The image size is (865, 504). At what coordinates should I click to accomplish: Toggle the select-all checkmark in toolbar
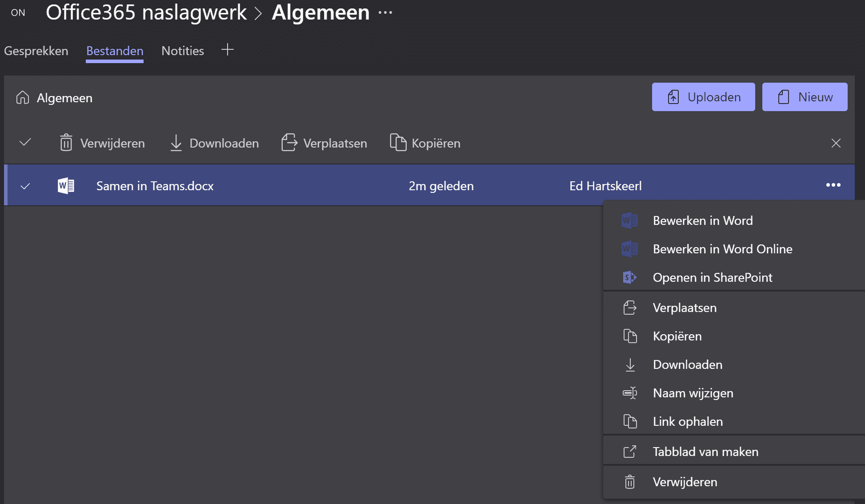click(x=25, y=143)
